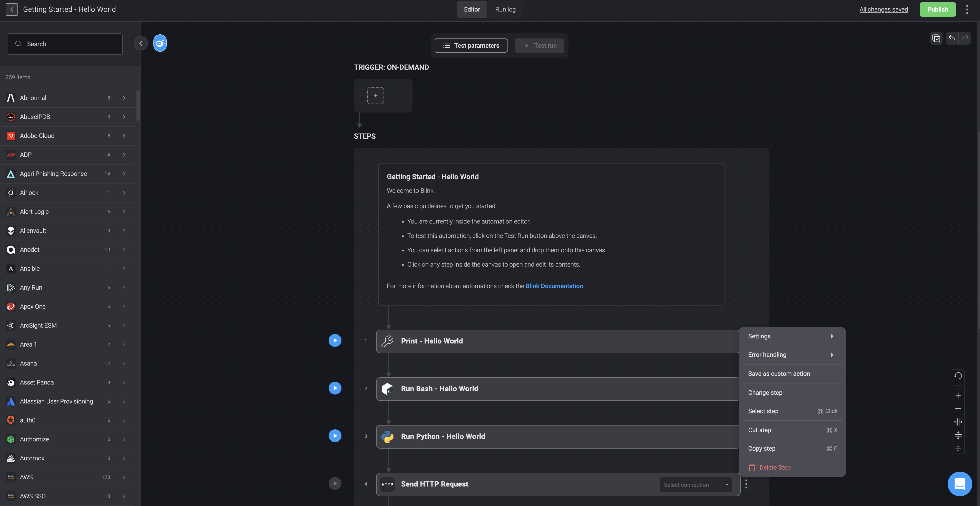Screen dimensions: 980x506
Task: Zoom out of the canvas
Action: coord(958,409)
